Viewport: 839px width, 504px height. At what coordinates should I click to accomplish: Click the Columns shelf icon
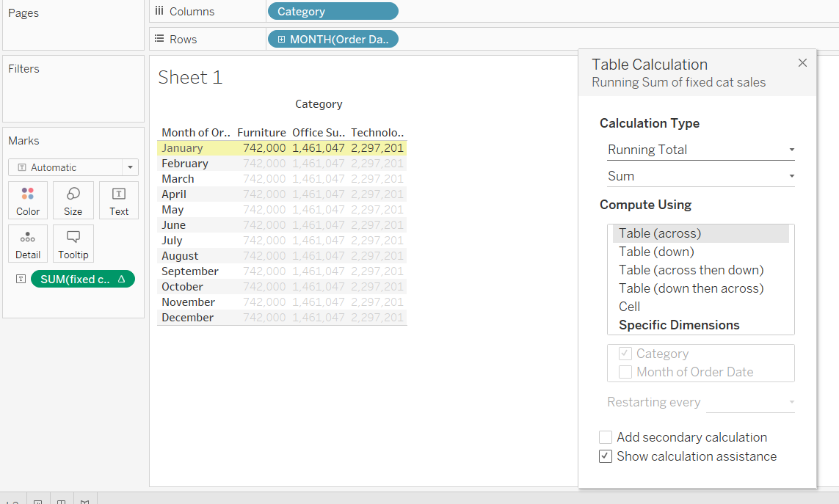coord(159,11)
